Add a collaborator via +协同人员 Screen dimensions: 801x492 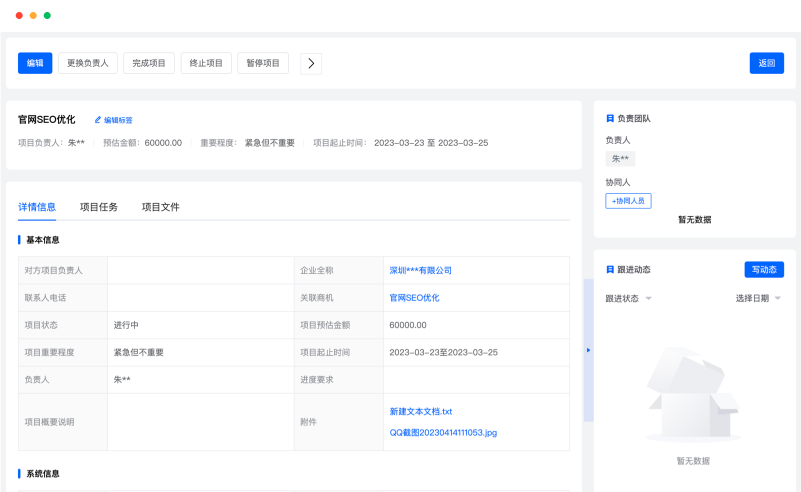click(x=628, y=201)
